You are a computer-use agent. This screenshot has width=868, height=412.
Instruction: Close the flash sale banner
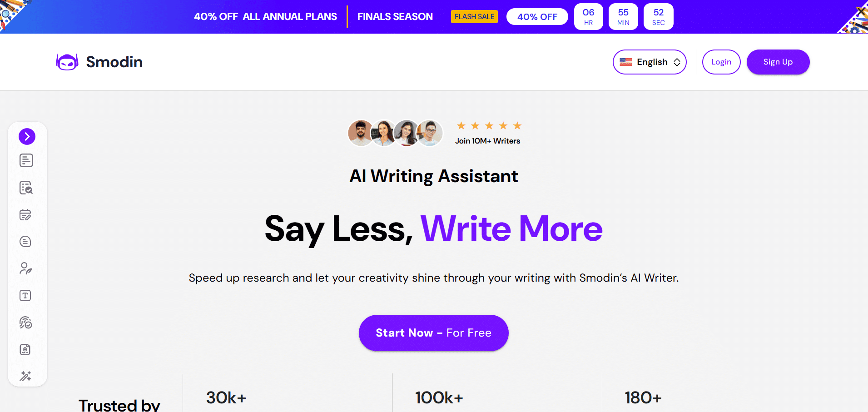860,11
